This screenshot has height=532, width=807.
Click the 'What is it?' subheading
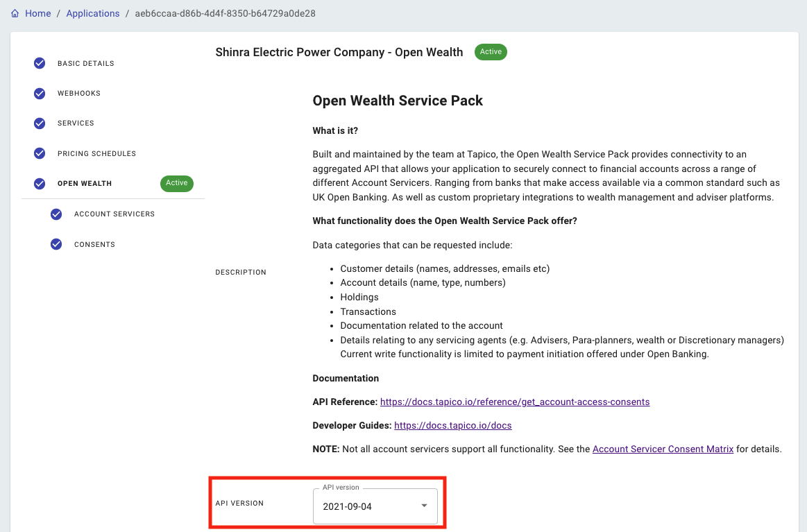[335, 130]
